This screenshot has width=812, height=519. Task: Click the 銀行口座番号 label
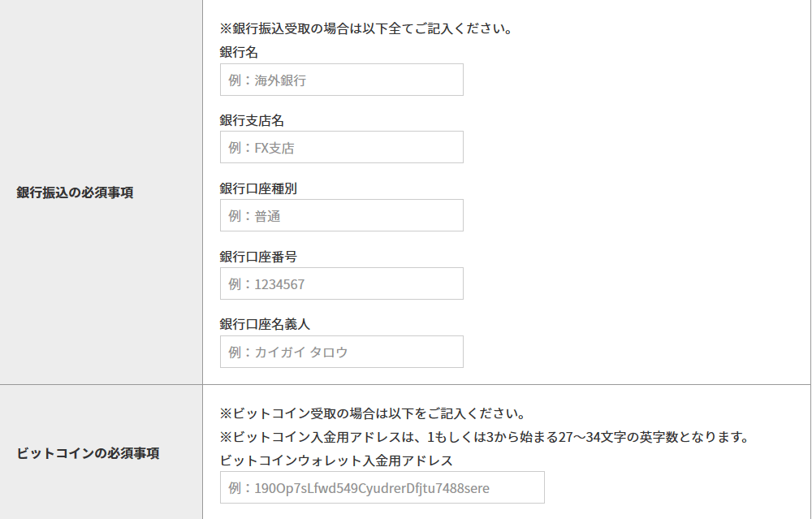click(x=258, y=257)
